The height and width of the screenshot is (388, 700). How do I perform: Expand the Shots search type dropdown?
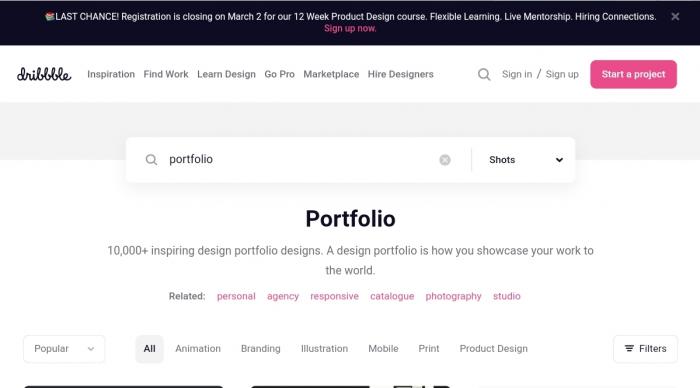pos(525,160)
